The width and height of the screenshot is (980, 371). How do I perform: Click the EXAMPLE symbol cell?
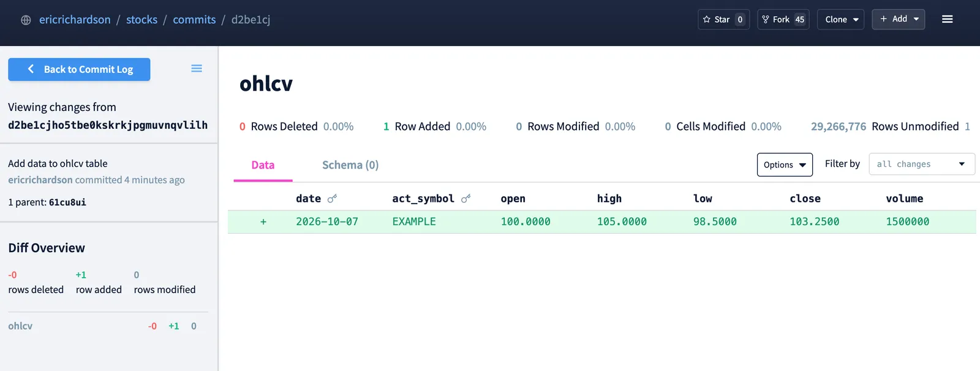coord(414,222)
